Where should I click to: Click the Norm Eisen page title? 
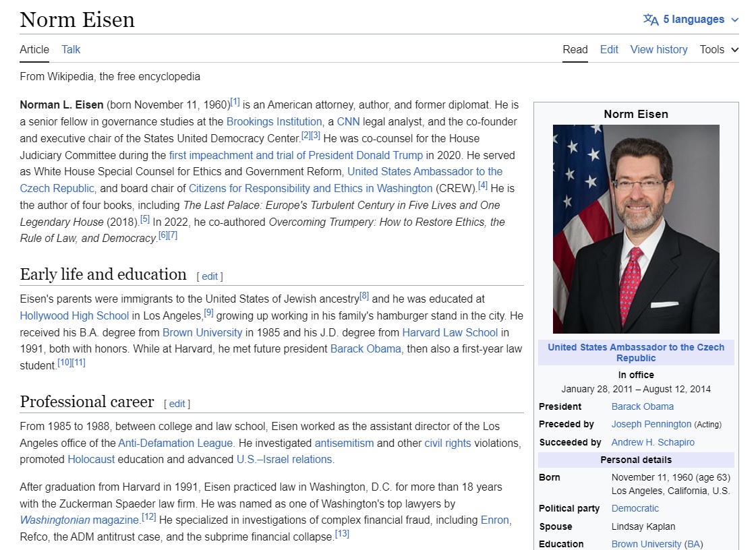click(x=77, y=20)
